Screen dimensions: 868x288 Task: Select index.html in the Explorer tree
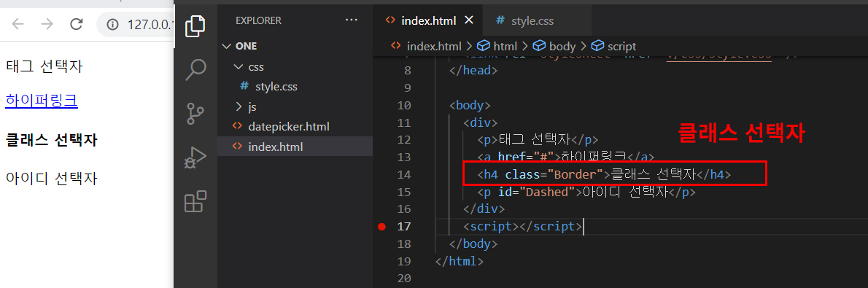click(275, 147)
